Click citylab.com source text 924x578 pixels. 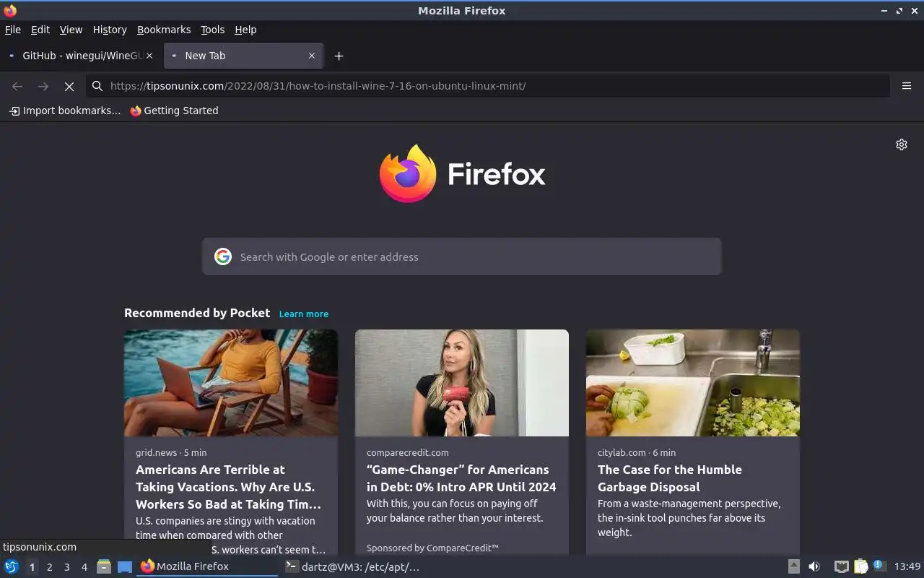(x=622, y=452)
